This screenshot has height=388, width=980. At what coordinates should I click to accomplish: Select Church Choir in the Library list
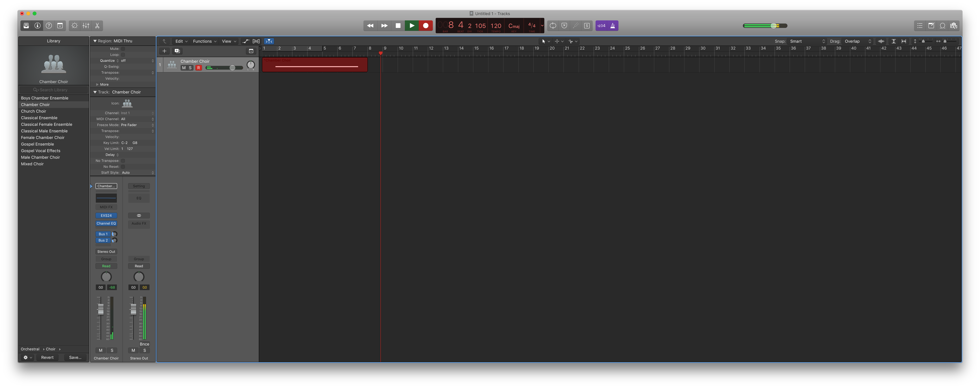click(x=33, y=111)
